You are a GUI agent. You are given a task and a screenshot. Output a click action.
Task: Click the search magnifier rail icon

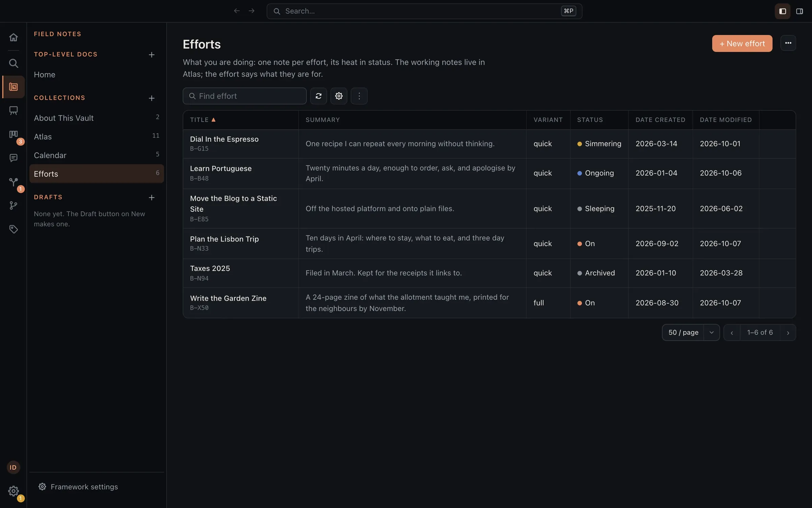(13, 63)
